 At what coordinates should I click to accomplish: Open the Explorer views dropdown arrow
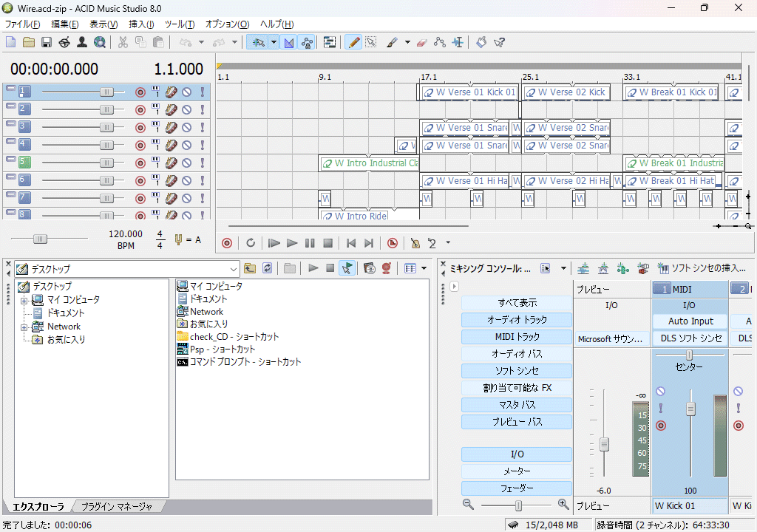[x=424, y=268]
